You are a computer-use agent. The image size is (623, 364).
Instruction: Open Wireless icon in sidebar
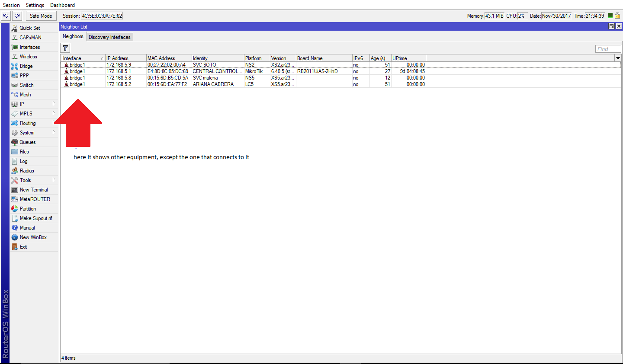tap(15, 57)
